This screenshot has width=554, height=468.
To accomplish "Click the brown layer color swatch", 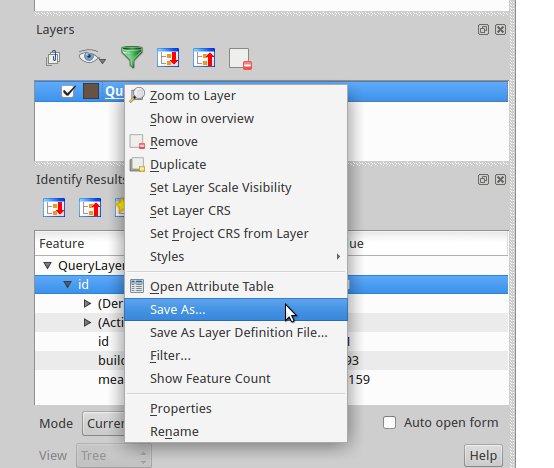I will click(x=91, y=91).
